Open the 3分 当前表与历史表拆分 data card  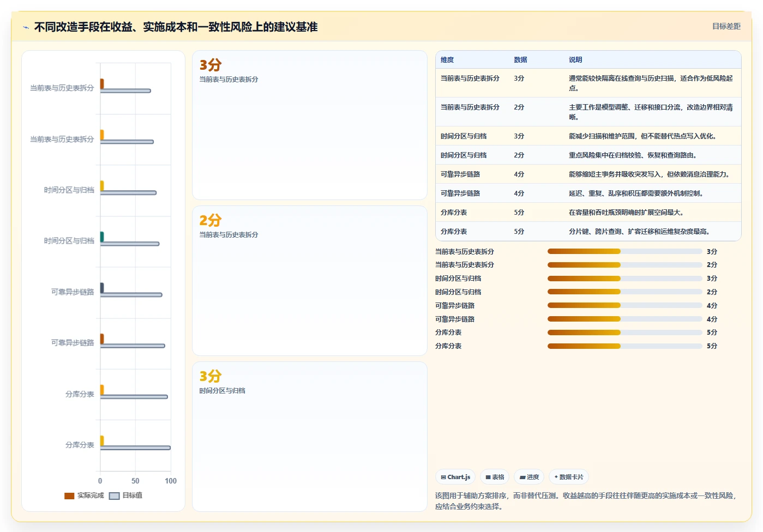310,125
